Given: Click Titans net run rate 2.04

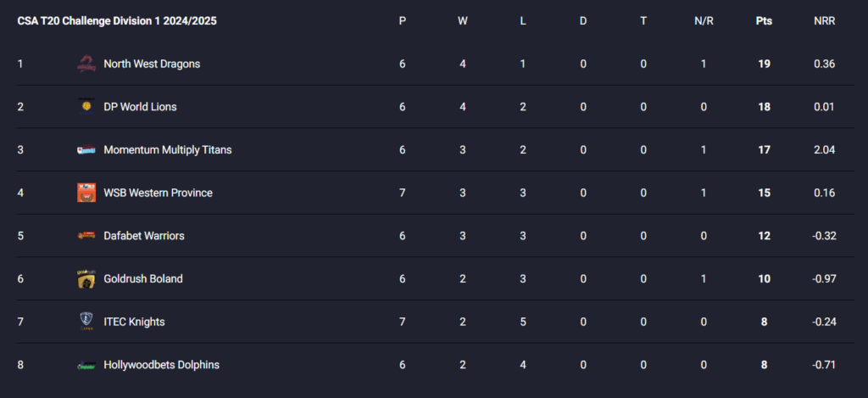Looking at the screenshot, I should [x=824, y=149].
